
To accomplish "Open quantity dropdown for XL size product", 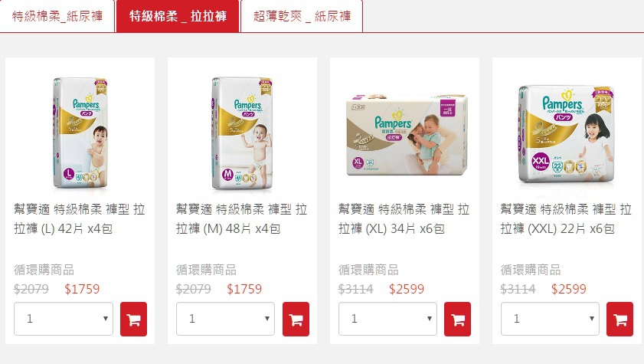I will [x=387, y=319].
